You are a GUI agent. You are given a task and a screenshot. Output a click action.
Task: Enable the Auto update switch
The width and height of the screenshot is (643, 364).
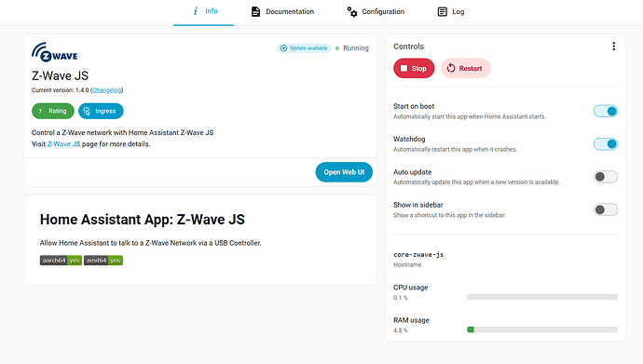click(x=606, y=177)
